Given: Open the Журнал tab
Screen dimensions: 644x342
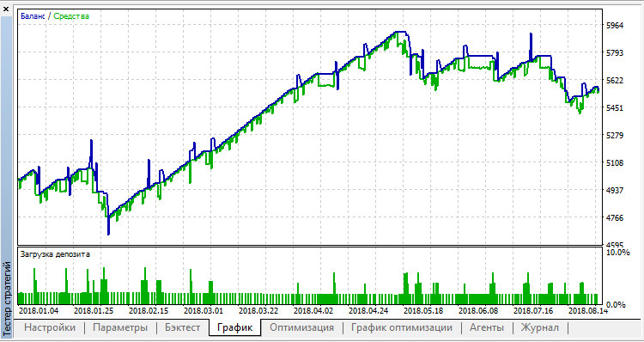Looking at the screenshot, I should coord(540,327).
